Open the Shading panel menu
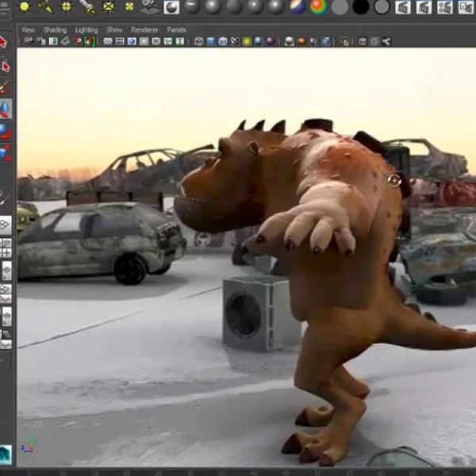This screenshot has height=476, width=476. click(x=55, y=29)
